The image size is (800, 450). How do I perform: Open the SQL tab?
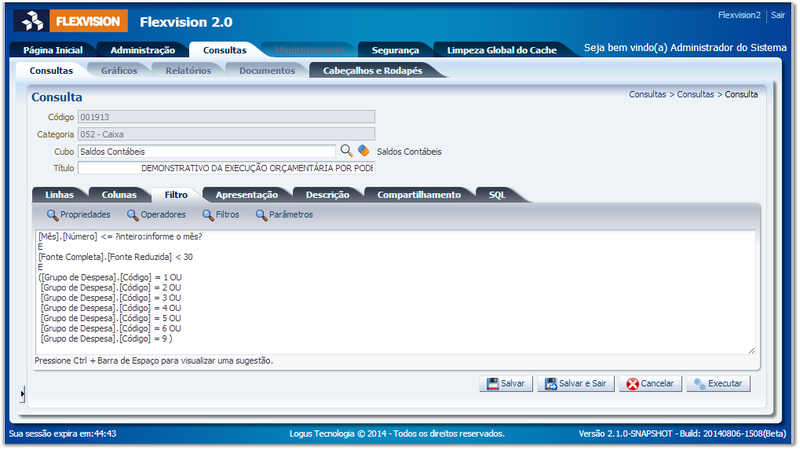(x=497, y=195)
